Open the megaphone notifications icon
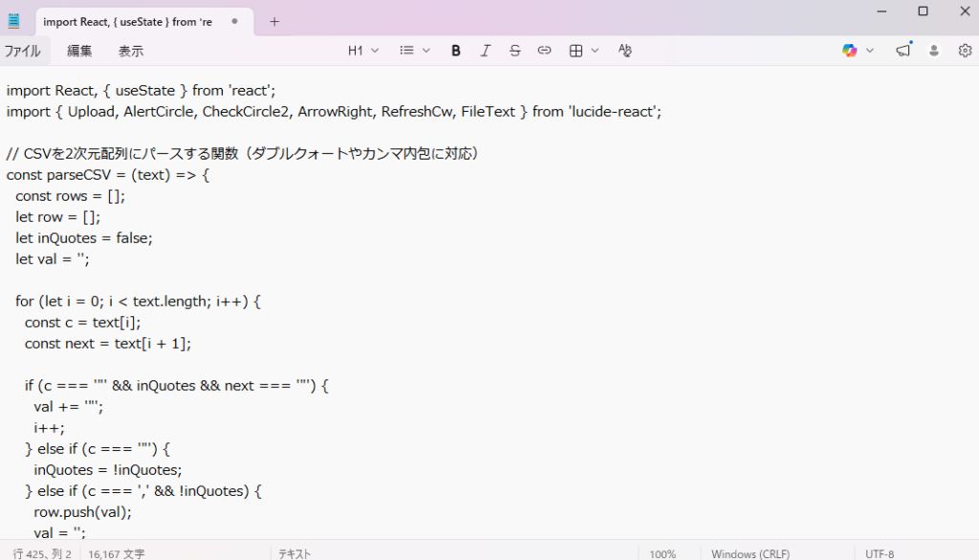979x560 pixels. tap(903, 51)
